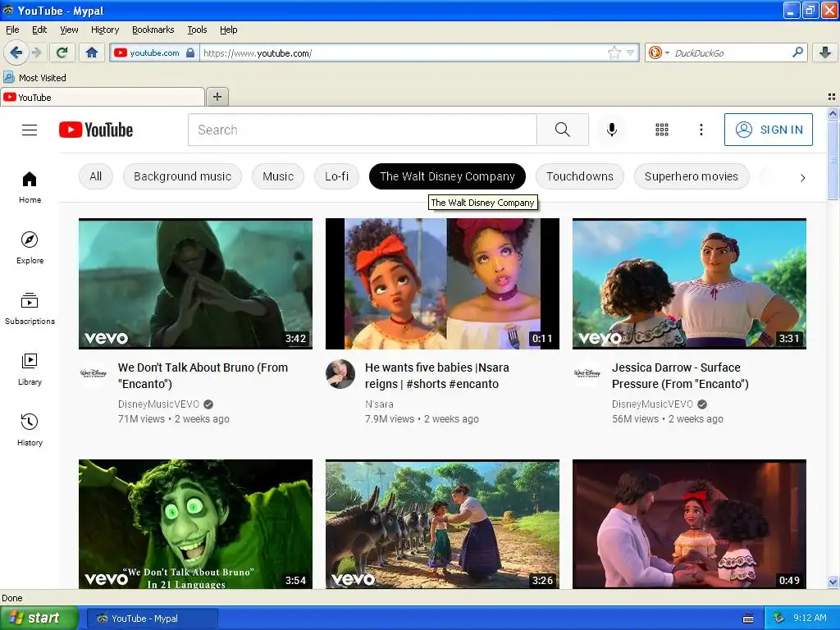The height and width of the screenshot is (630, 840).
Task: Click page scrollbar down arrow
Action: pos(833,582)
